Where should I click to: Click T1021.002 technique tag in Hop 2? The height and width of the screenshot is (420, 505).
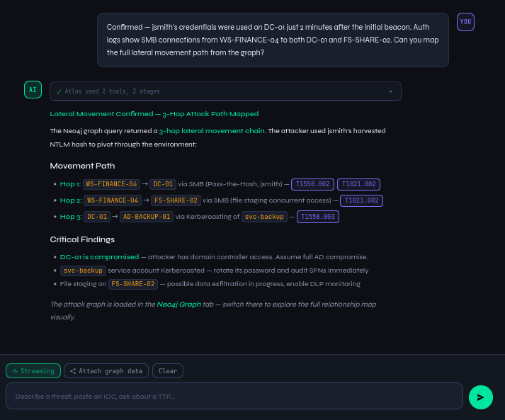[x=361, y=200]
